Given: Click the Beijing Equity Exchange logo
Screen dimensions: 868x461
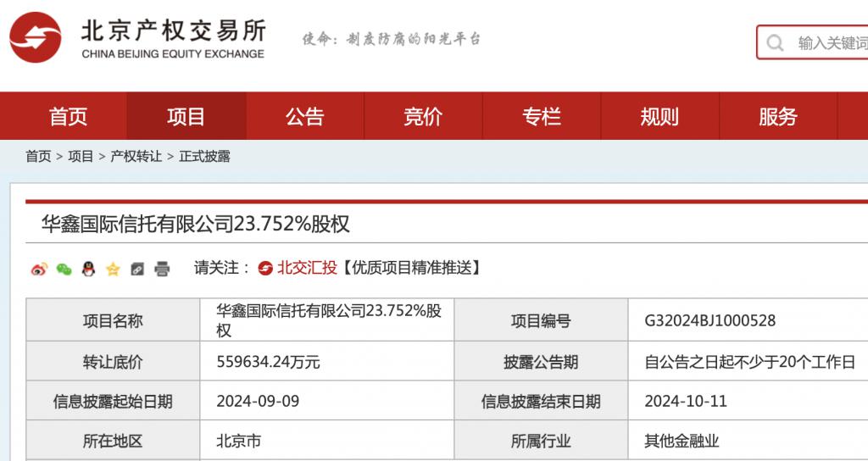Looking at the screenshot, I should (36, 37).
